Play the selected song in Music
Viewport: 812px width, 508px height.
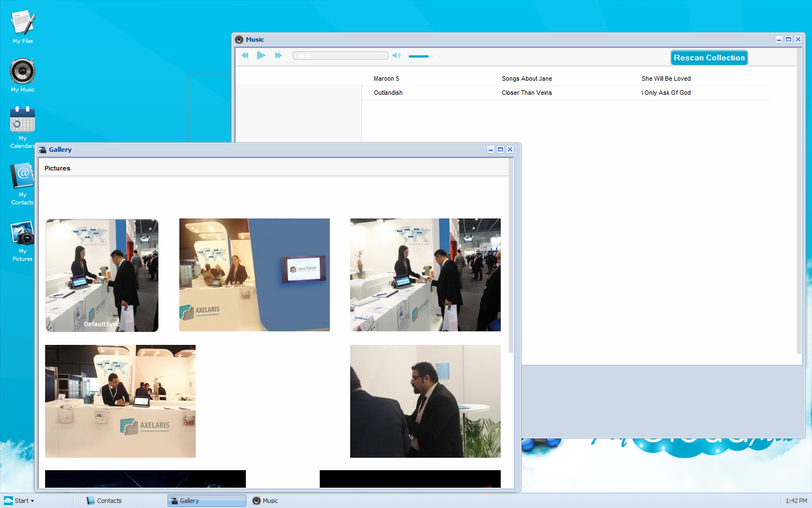pyautogui.click(x=261, y=55)
